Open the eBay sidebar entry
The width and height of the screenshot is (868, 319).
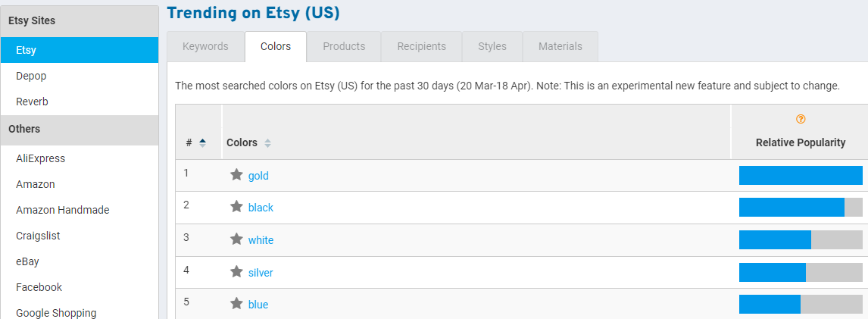[x=27, y=261]
